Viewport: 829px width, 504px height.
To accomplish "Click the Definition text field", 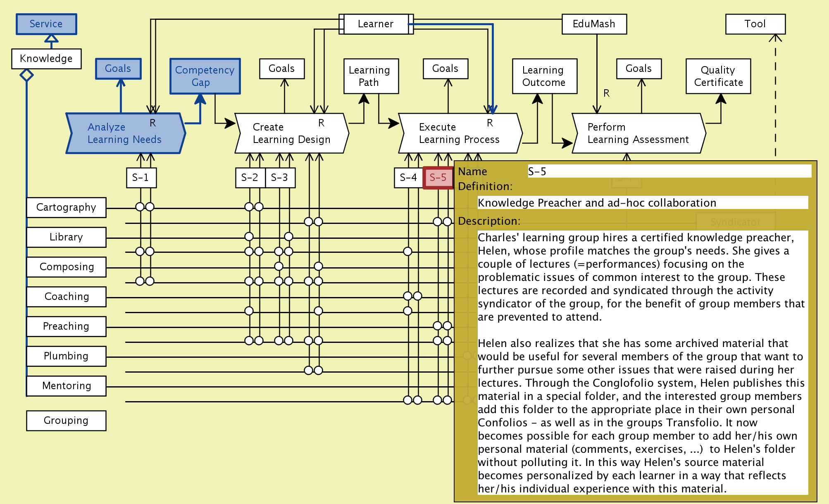I will 642,203.
